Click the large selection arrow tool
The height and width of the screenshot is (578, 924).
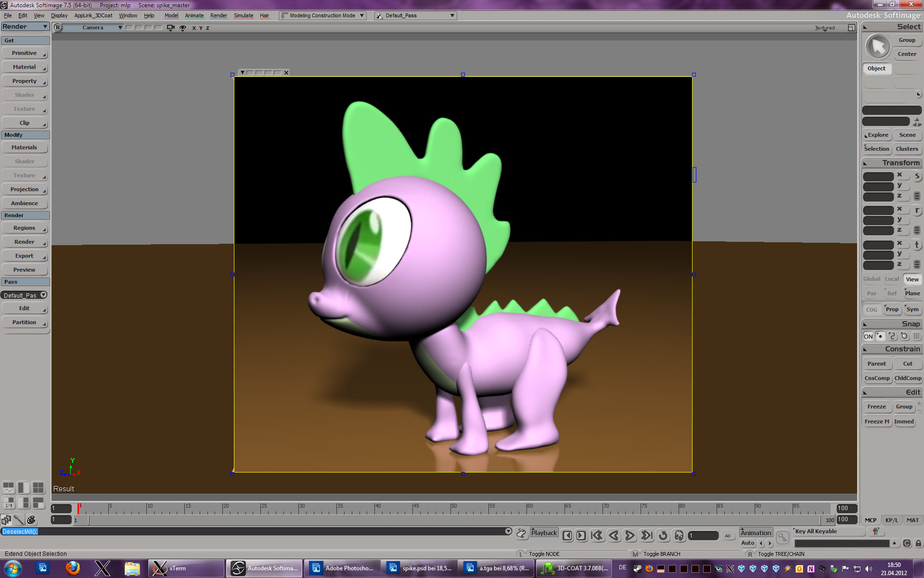(878, 47)
